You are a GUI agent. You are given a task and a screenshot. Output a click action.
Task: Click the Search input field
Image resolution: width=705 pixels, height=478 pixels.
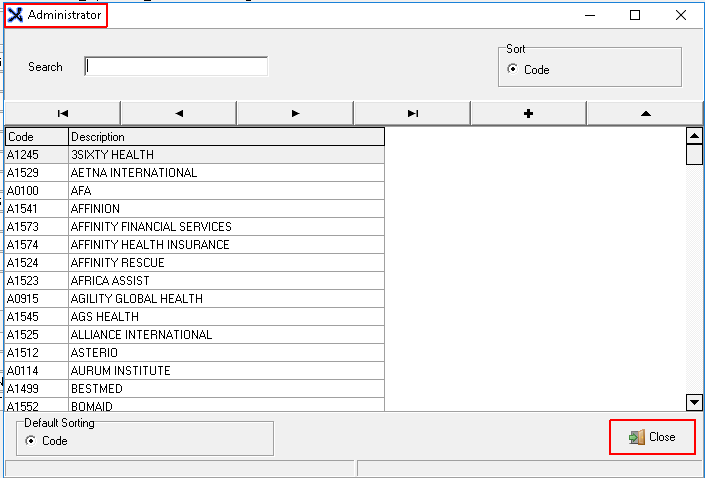tap(176, 67)
